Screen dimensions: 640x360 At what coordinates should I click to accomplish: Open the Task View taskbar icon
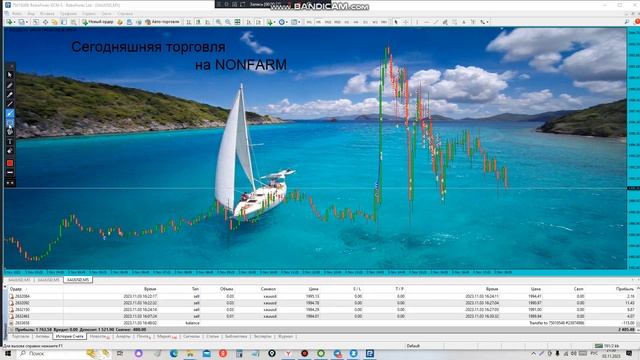pos(120,353)
